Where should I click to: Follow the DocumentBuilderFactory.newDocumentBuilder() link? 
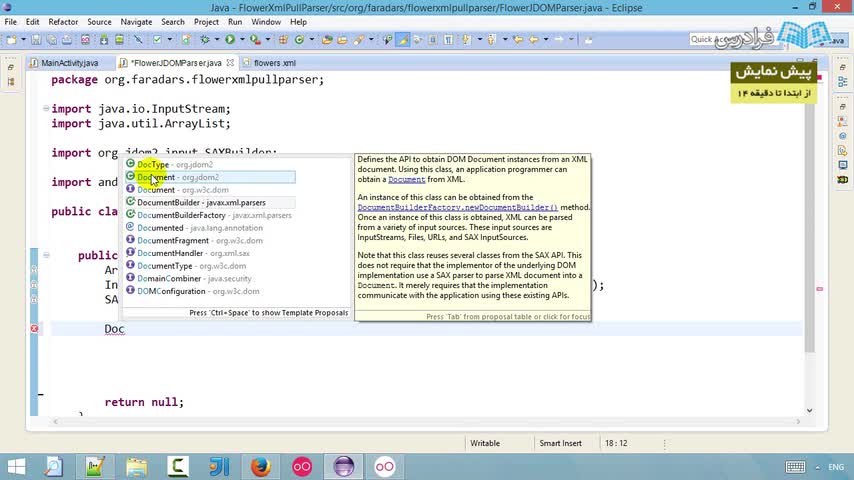(x=458, y=207)
